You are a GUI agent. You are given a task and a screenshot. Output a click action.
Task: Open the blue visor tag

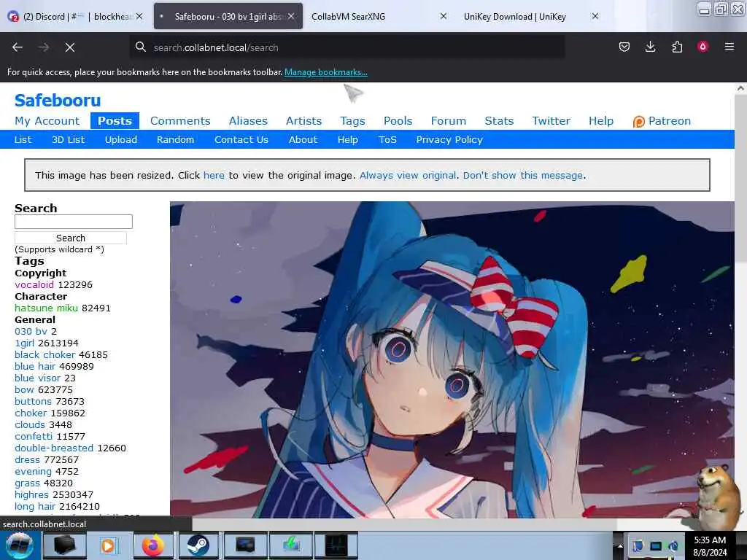[38, 378]
